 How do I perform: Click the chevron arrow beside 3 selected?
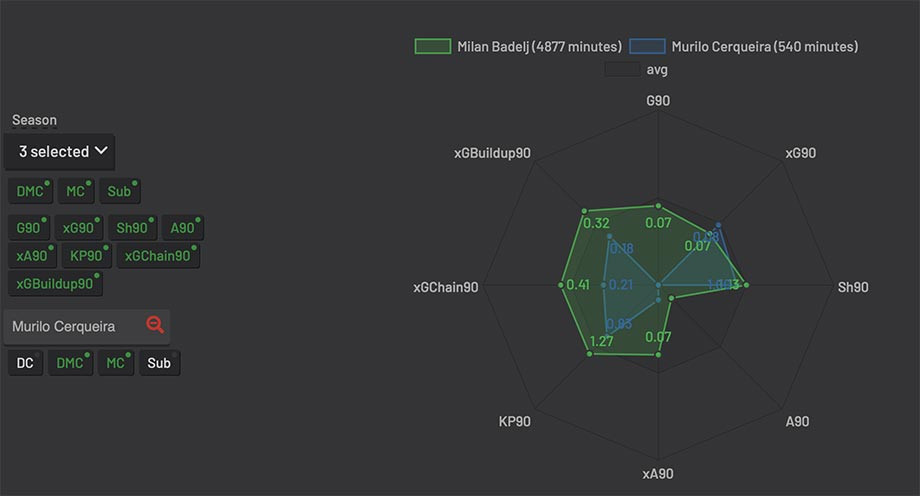102,151
